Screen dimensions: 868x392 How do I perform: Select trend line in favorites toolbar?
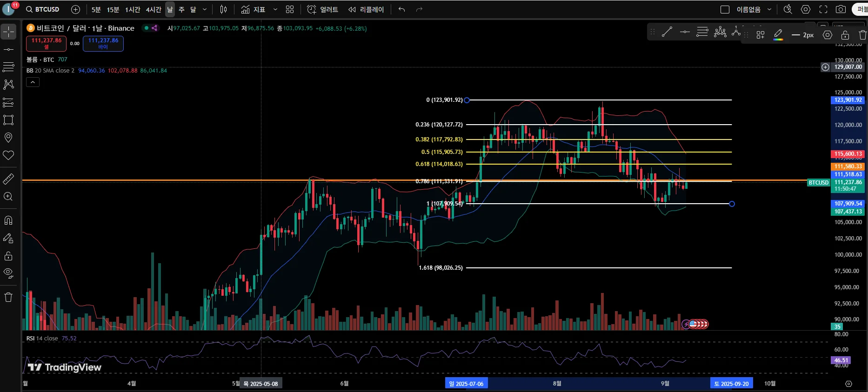pyautogui.click(x=667, y=32)
